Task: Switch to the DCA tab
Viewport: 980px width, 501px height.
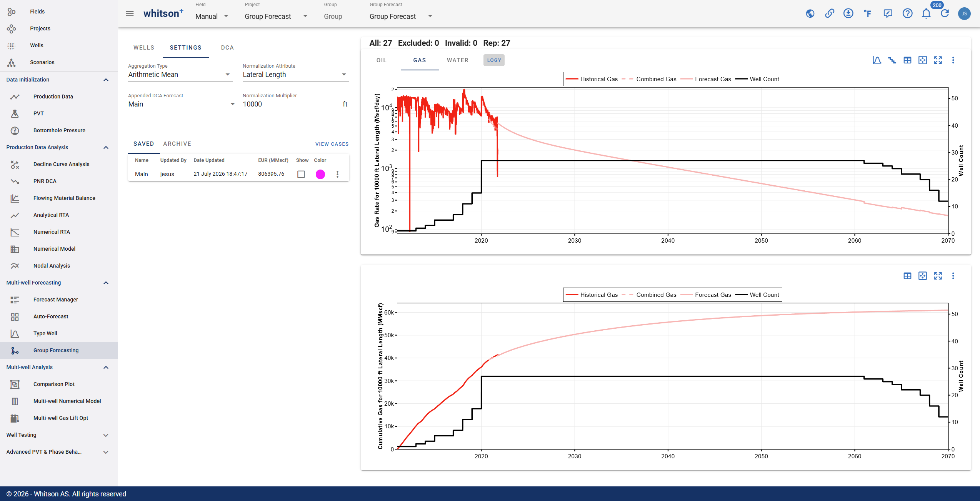Action: point(227,48)
